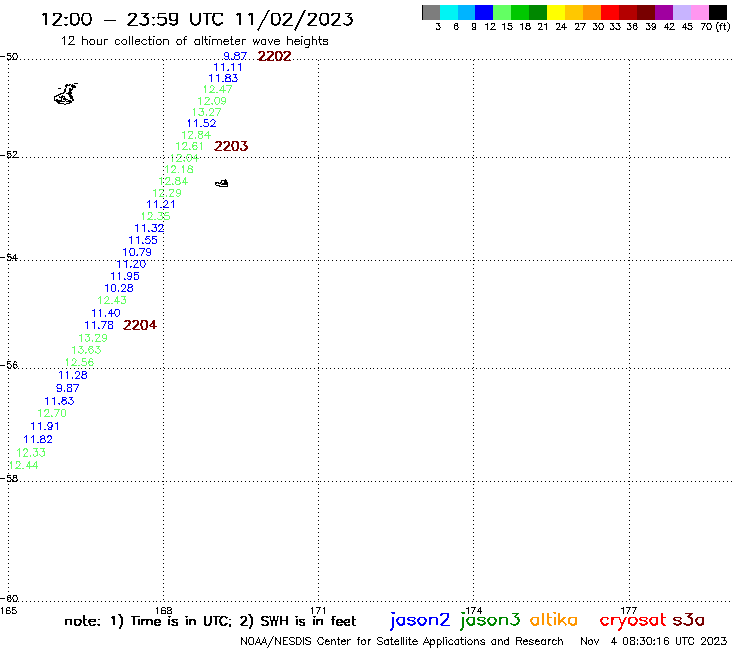Click the wave height value 11.95
740x650 pixels.
[x=125, y=276]
